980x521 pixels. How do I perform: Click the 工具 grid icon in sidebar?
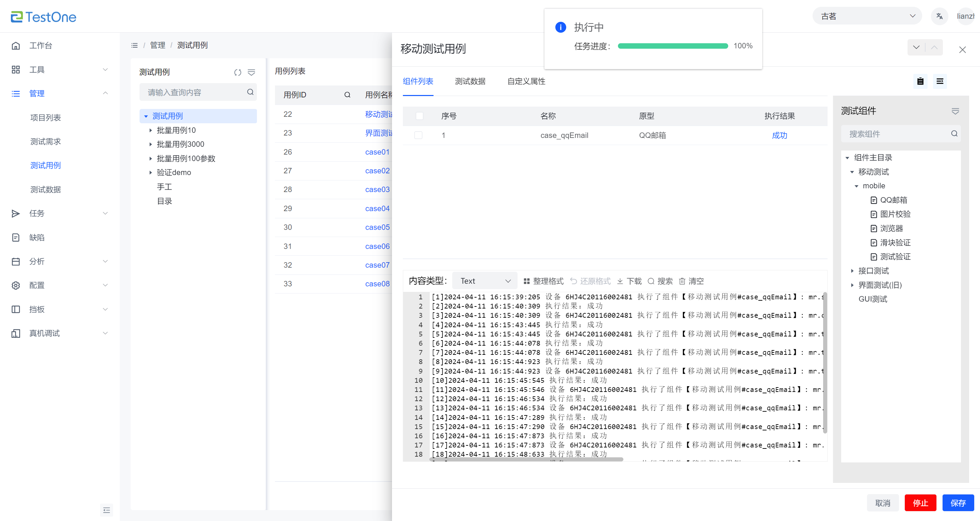point(16,70)
